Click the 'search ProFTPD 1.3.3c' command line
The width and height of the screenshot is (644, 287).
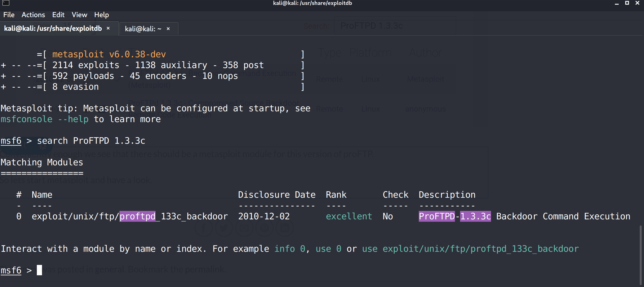pos(91,141)
